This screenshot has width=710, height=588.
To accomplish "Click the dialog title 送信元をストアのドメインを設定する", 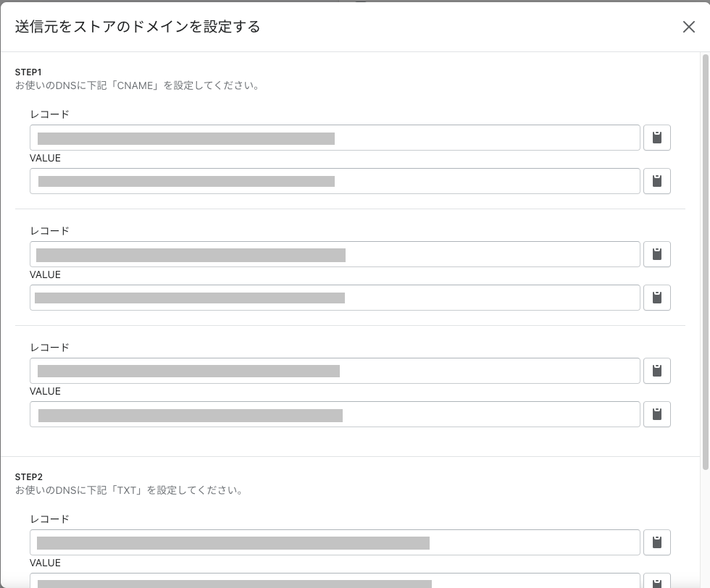I will [x=138, y=27].
